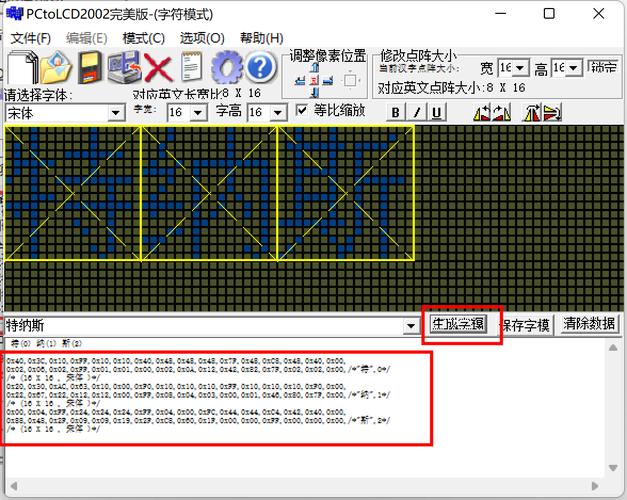Viewport: 627px width, 500px height.
Task: Shift pixels down with the down arrow
Action: pos(315,93)
